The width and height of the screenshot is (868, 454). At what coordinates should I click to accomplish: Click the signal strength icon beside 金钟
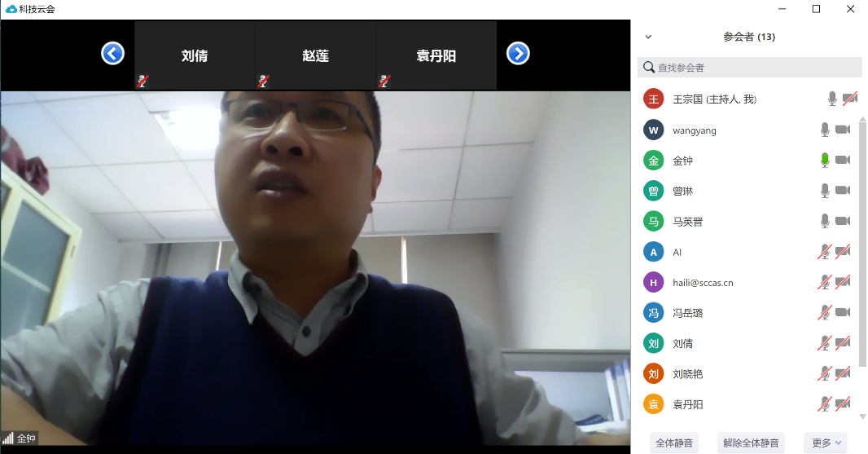(8, 439)
